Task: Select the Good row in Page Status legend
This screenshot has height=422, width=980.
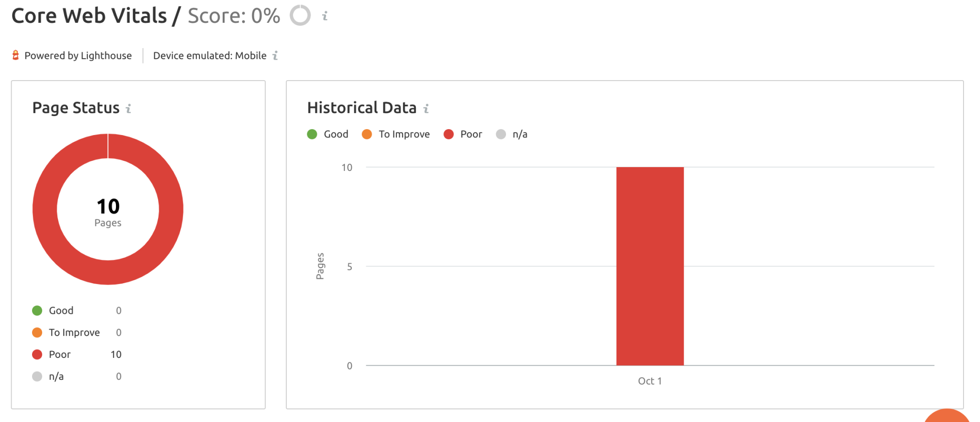Action: point(77,310)
